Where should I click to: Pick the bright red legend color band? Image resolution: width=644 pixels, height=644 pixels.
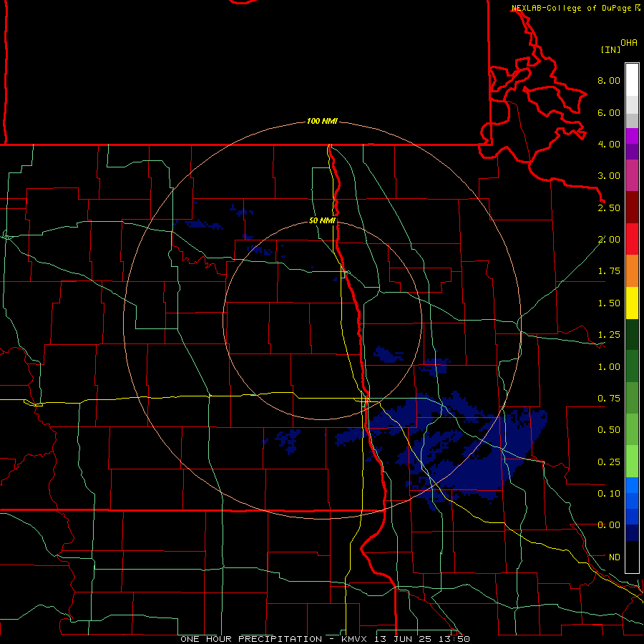(632, 240)
